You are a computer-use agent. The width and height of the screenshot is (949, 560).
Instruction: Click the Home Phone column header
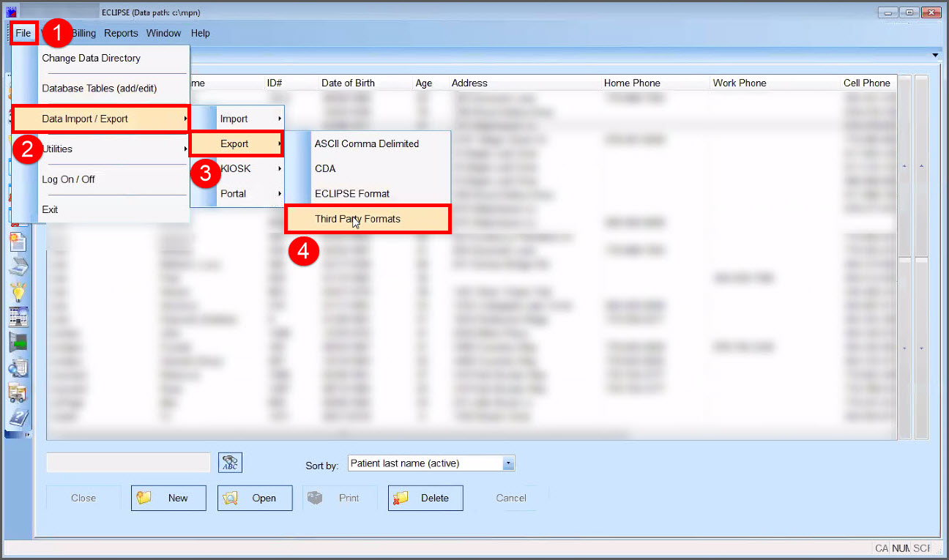(632, 83)
